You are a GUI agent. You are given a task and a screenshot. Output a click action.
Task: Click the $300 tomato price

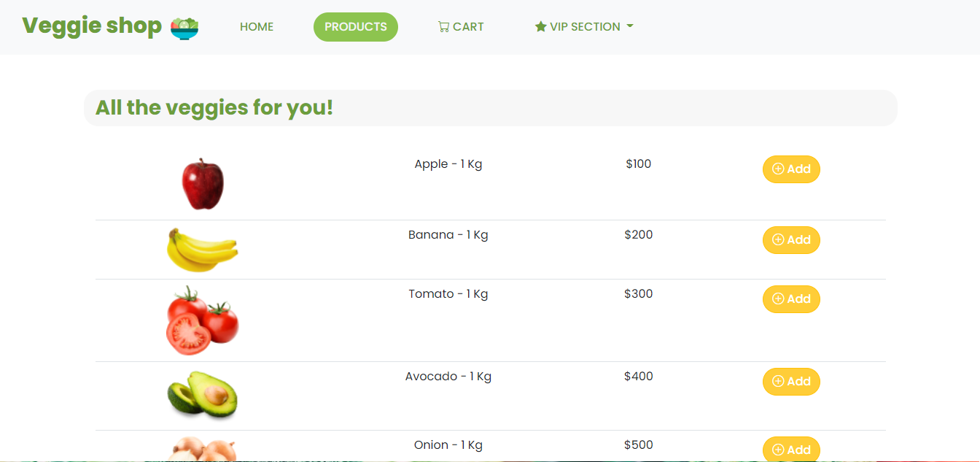tap(638, 294)
